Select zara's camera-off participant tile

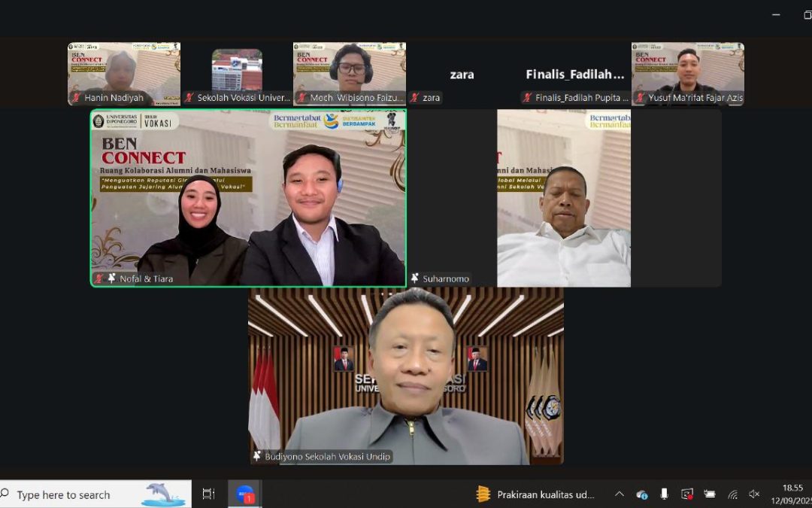pyautogui.click(x=462, y=74)
